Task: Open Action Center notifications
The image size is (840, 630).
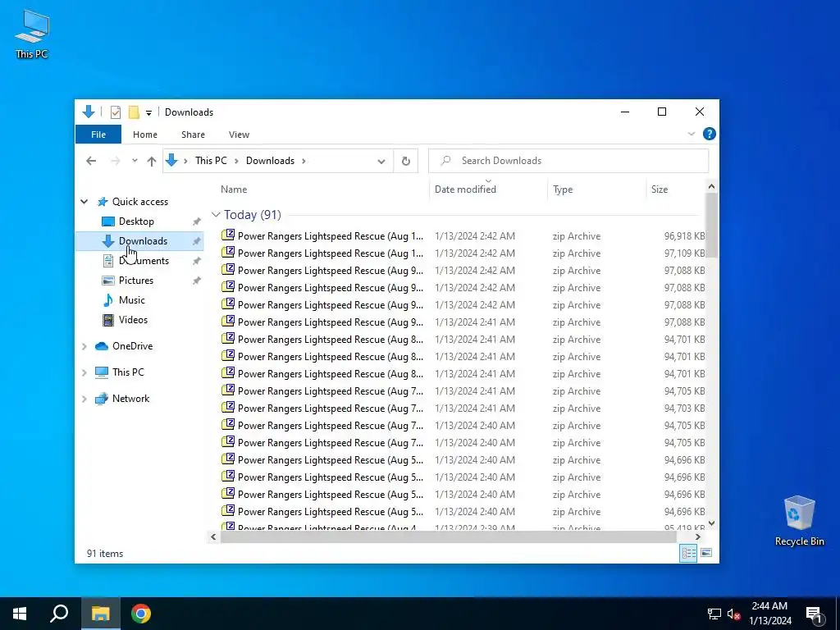Action: [815, 614]
